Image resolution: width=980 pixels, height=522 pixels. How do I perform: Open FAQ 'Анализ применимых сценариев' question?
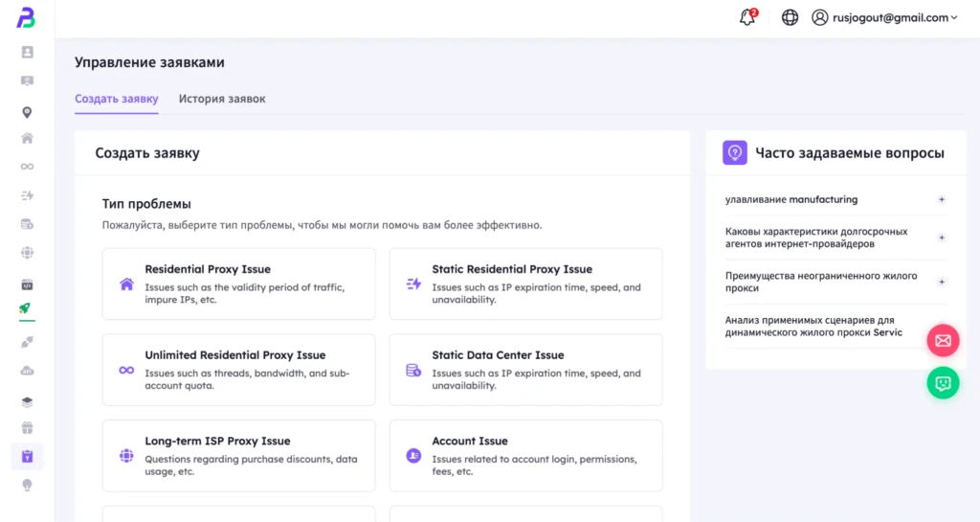813,327
